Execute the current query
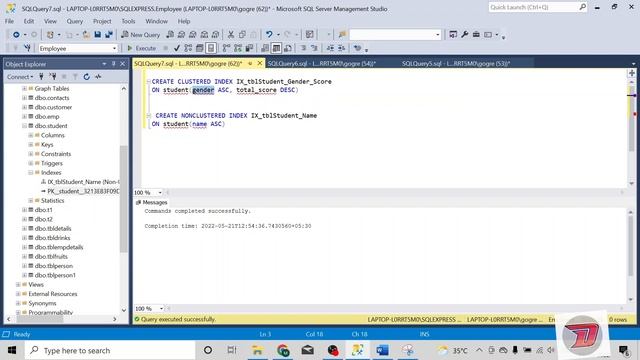This screenshot has height=360, width=640. point(141,48)
